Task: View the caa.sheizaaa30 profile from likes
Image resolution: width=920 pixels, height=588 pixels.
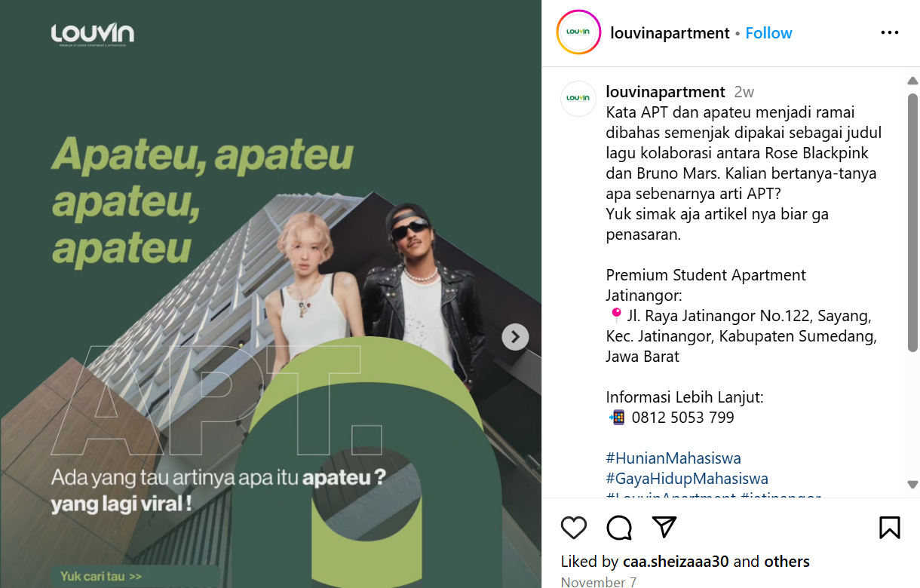Action: (x=676, y=562)
